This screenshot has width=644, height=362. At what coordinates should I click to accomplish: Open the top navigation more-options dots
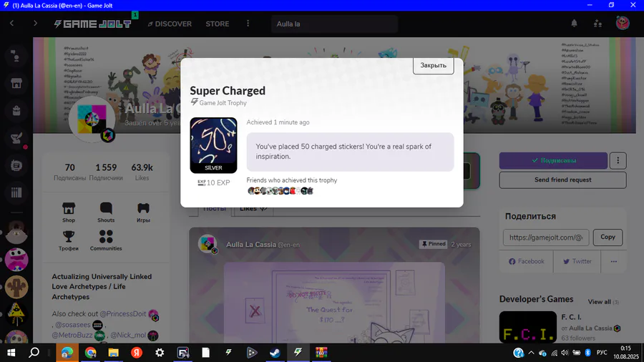click(x=248, y=24)
